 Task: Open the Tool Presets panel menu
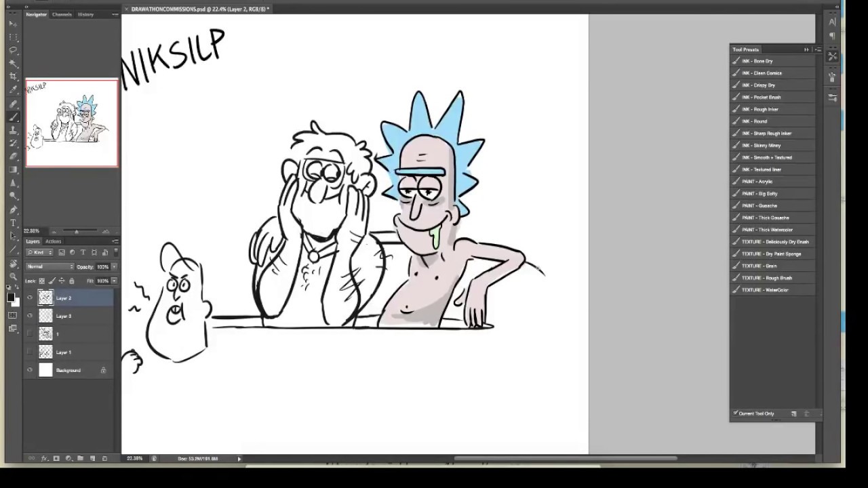[818, 49]
